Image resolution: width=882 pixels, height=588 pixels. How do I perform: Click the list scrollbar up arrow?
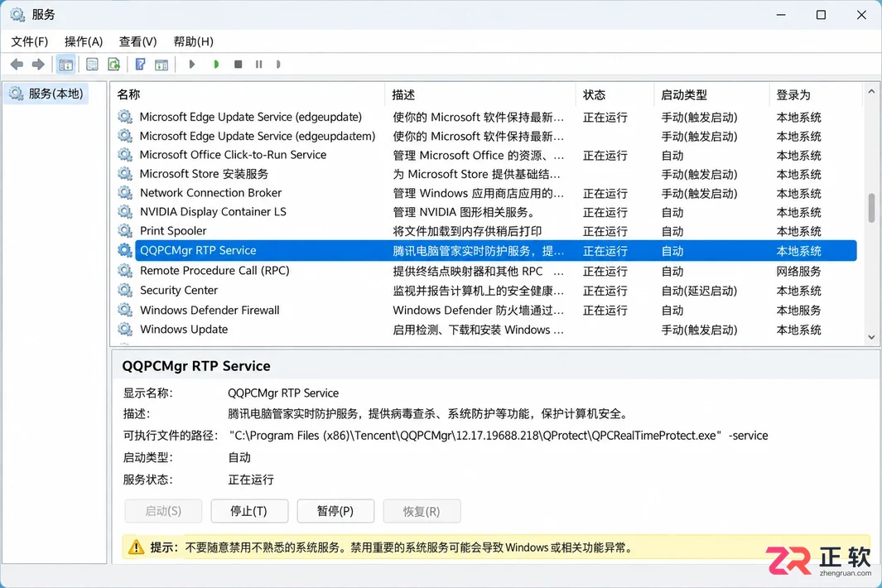point(871,91)
